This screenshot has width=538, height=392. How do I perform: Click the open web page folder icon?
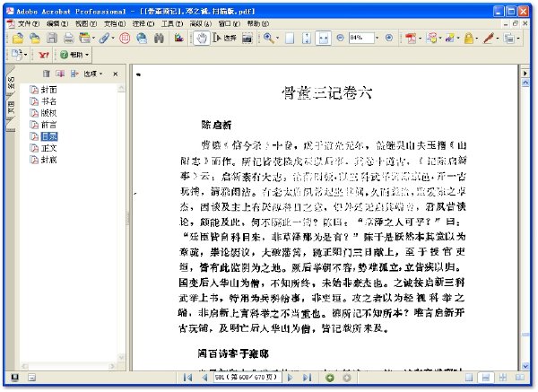click(x=35, y=38)
